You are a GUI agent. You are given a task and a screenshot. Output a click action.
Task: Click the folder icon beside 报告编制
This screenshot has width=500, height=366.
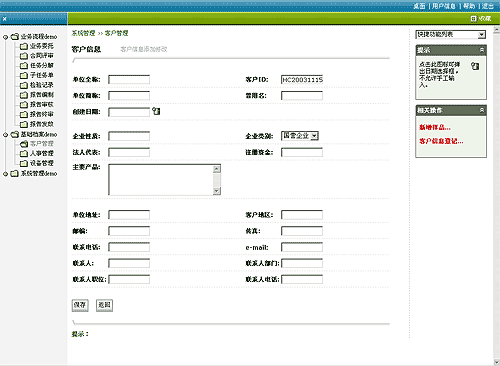(x=24, y=95)
